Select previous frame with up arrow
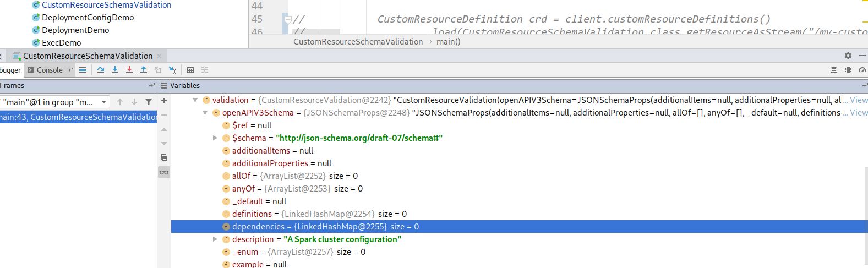Image resolution: width=868 pixels, height=268 pixels. [x=120, y=102]
